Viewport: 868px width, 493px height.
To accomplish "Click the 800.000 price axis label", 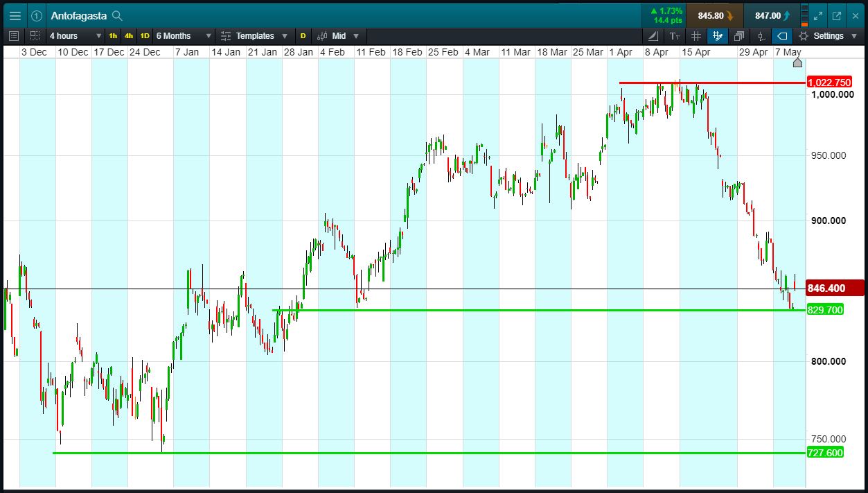I will point(829,361).
